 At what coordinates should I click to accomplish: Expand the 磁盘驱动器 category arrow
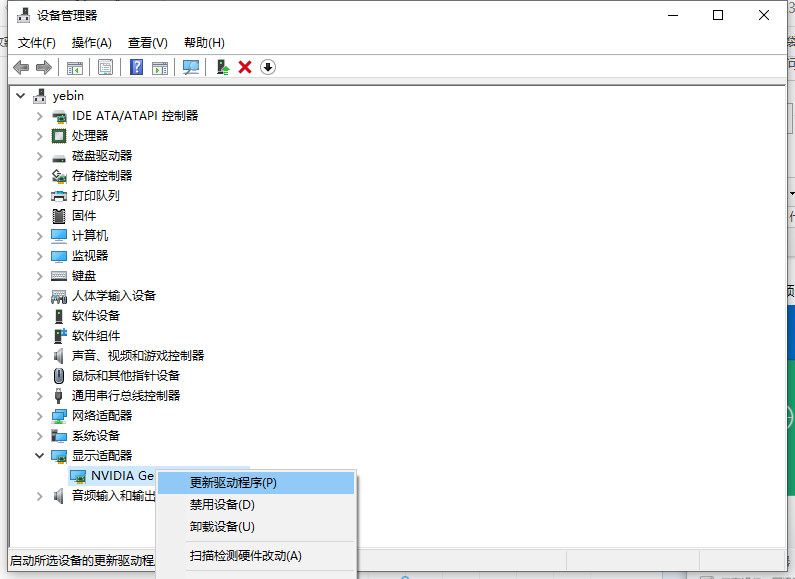[40, 156]
